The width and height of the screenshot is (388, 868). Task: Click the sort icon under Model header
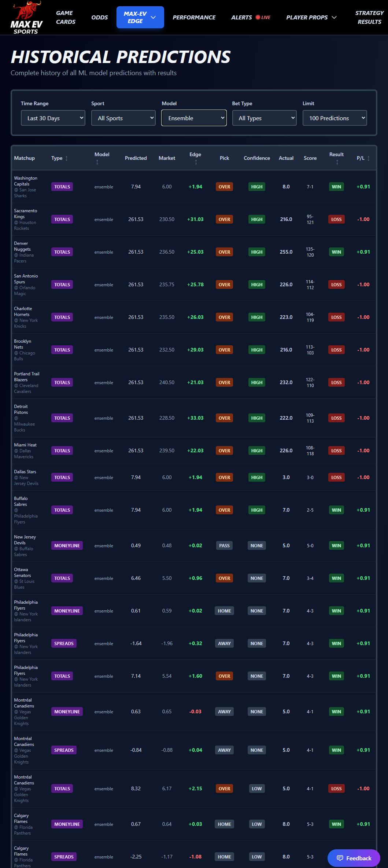pyautogui.click(x=97, y=162)
